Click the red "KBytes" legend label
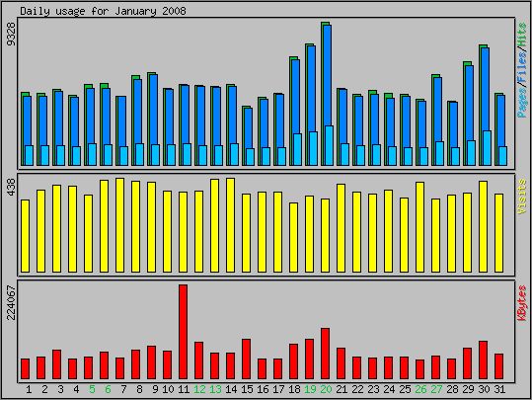This screenshot has width=532, height=400. point(522,303)
